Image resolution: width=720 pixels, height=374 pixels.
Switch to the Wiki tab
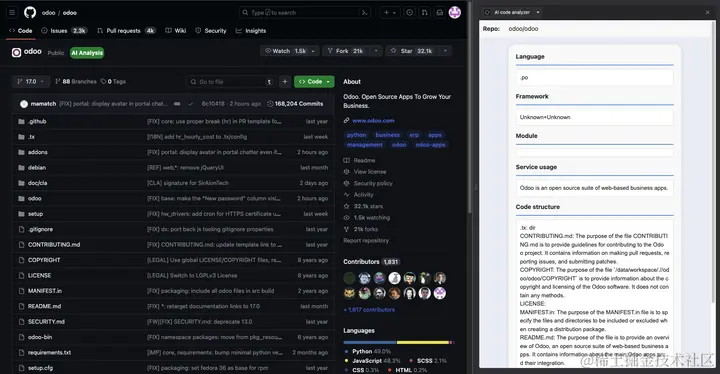(x=175, y=31)
